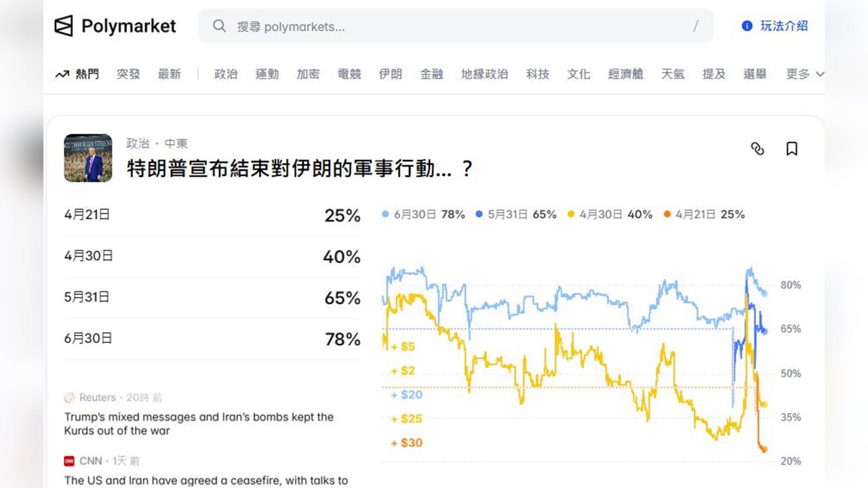Click the 6月30日 78% outcome row
The image size is (868, 488).
coord(212,339)
